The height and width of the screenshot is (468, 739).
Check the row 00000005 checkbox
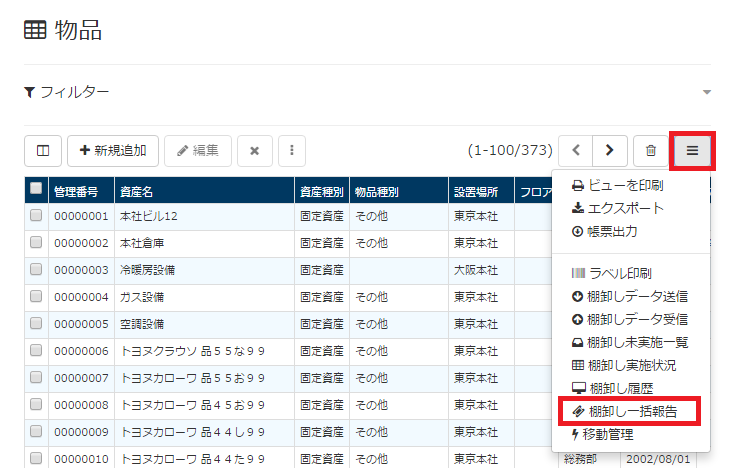tap(36, 323)
